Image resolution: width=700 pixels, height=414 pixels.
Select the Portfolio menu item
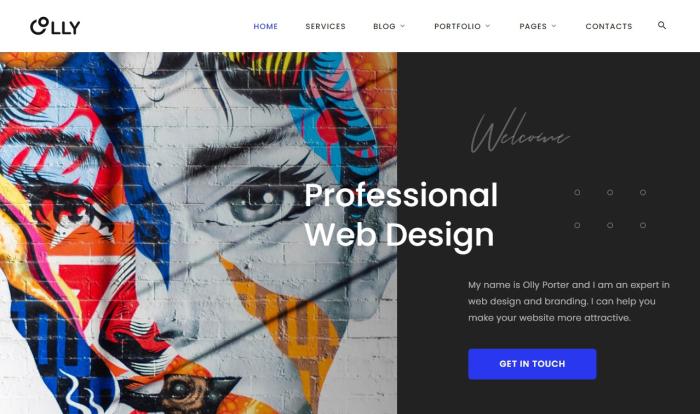coord(458,26)
